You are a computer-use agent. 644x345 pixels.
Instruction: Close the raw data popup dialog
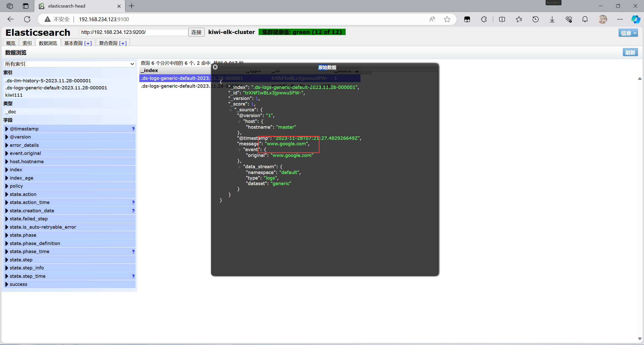point(215,67)
